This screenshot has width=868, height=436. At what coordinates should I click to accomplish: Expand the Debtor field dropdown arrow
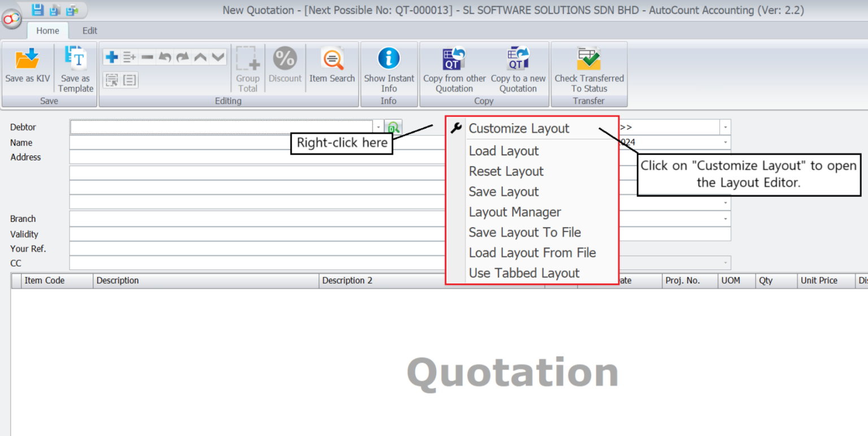tap(379, 128)
